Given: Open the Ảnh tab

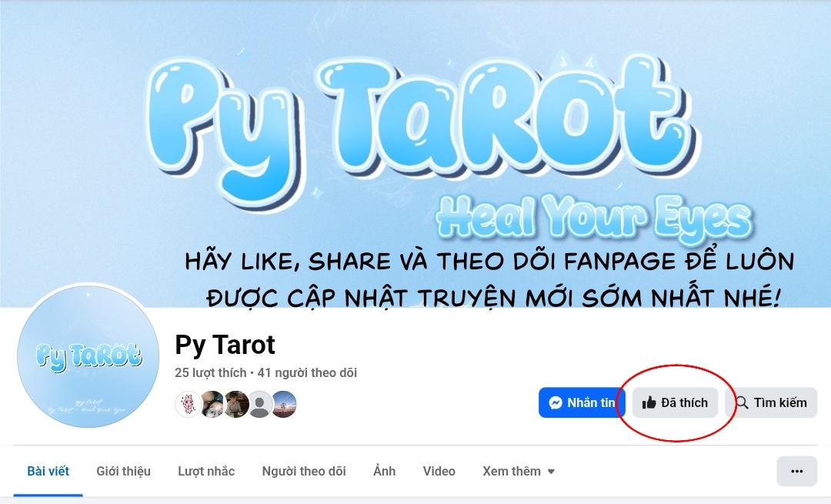Looking at the screenshot, I should (x=384, y=471).
